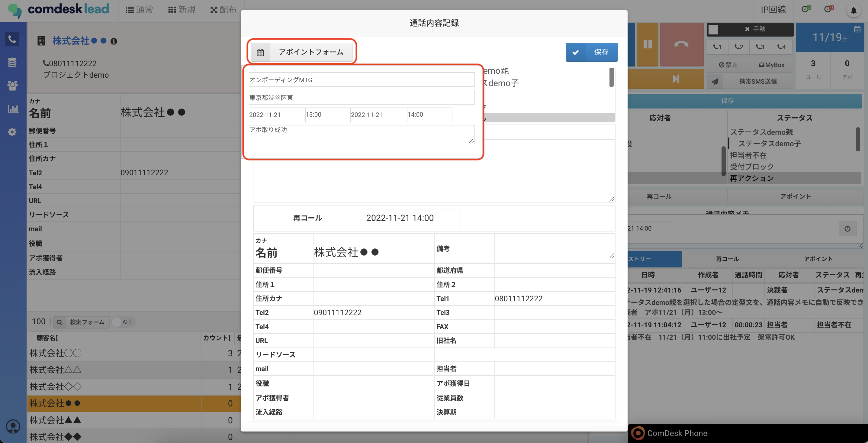Click the red badge clock icon in header

click(828, 9)
